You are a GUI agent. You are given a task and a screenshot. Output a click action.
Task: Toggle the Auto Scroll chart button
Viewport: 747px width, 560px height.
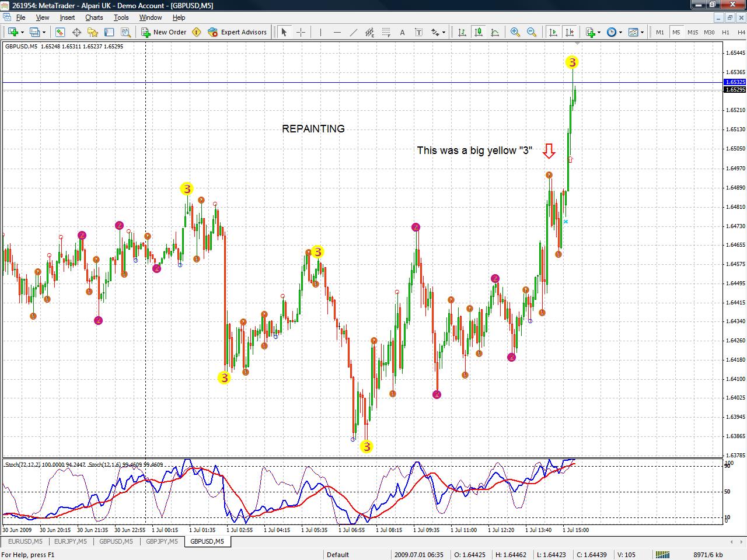(553, 32)
